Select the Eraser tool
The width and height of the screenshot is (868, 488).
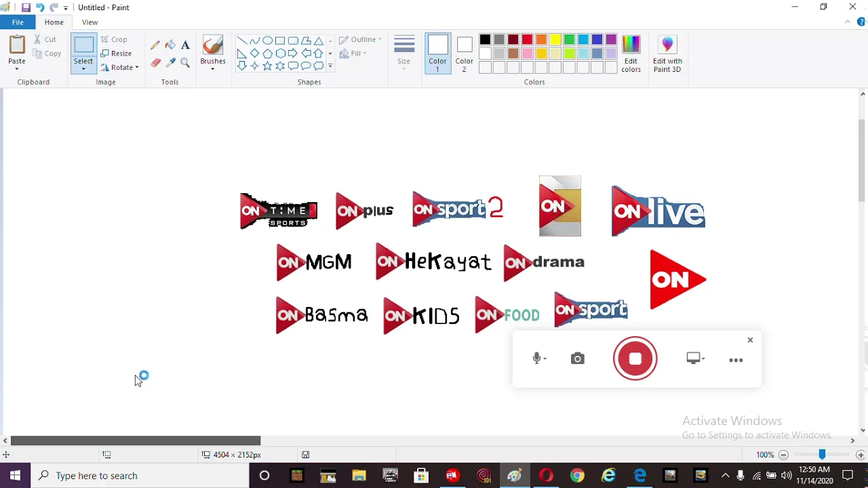click(x=155, y=62)
